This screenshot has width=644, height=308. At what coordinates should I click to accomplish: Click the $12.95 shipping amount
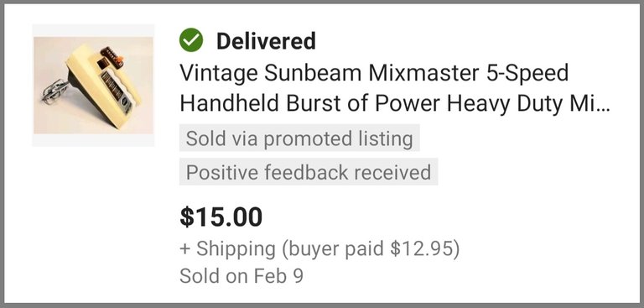(x=422, y=249)
